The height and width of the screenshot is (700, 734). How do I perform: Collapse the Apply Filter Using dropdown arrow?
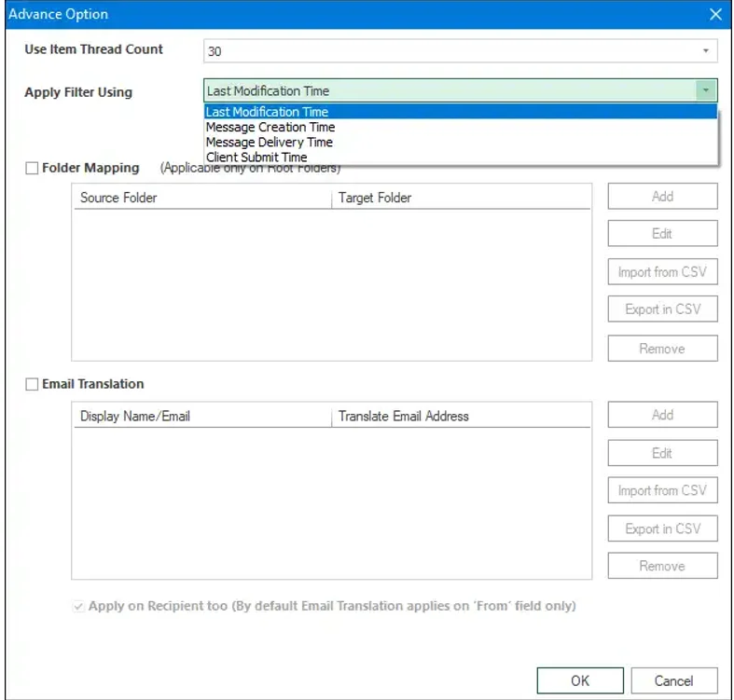[705, 90]
